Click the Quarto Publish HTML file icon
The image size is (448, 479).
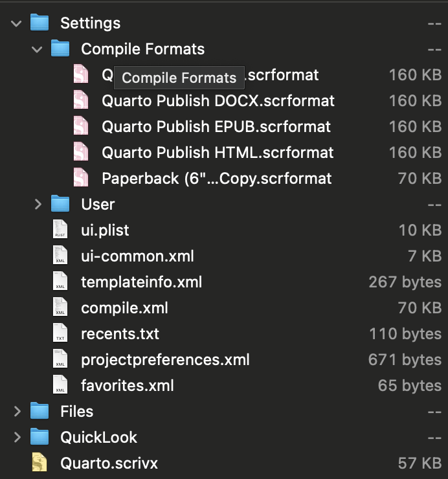(x=80, y=152)
